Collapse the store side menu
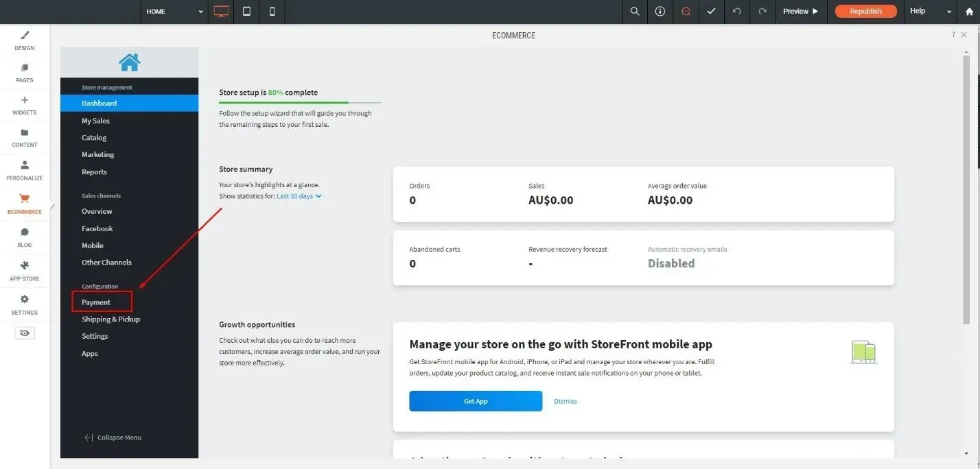 point(113,437)
